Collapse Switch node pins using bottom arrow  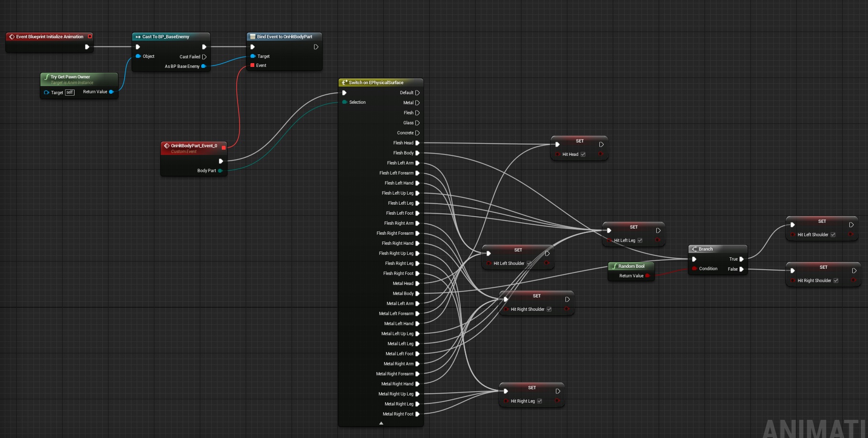coord(381,423)
